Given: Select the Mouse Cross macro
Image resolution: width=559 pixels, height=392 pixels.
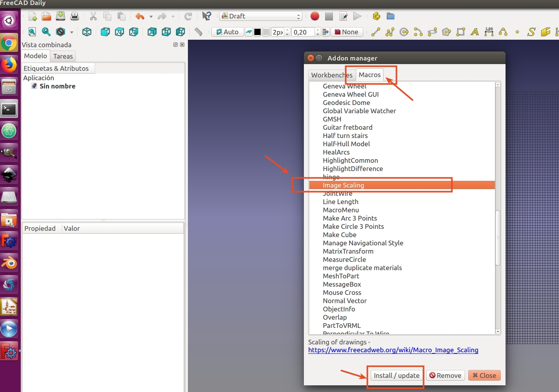Looking at the screenshot, I should coord(342,293).
